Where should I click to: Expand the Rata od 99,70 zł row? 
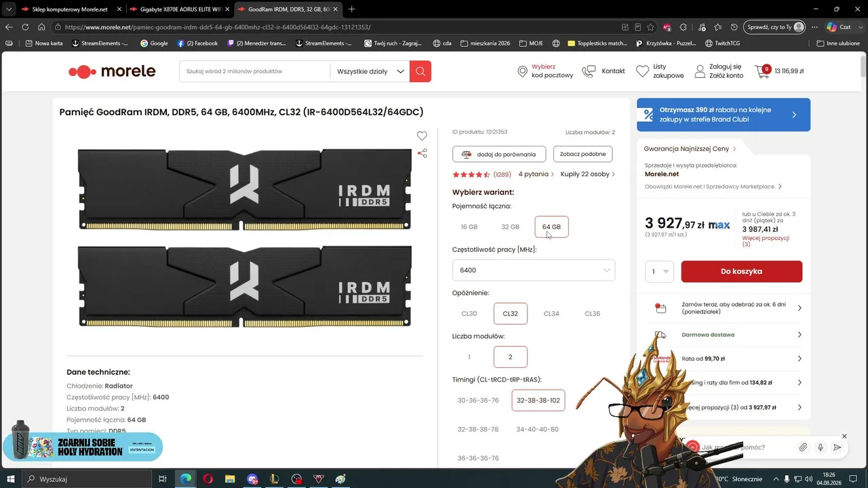[725, 359]
